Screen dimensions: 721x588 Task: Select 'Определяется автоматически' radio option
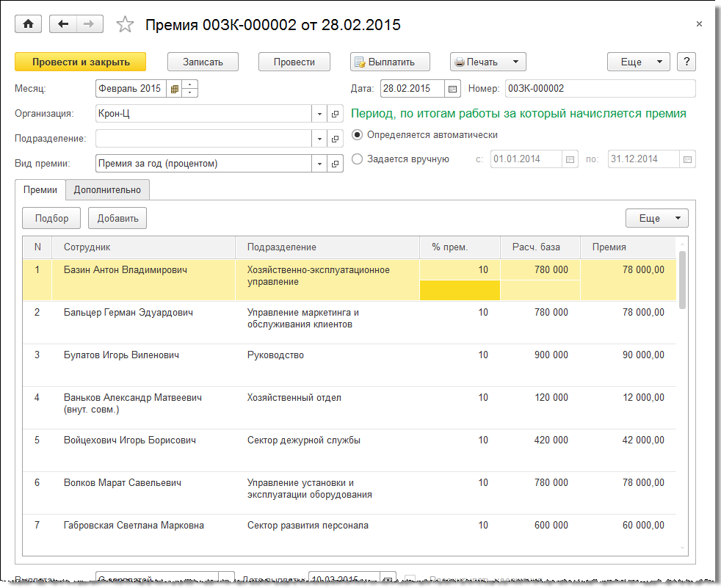[x=358, y=135]
